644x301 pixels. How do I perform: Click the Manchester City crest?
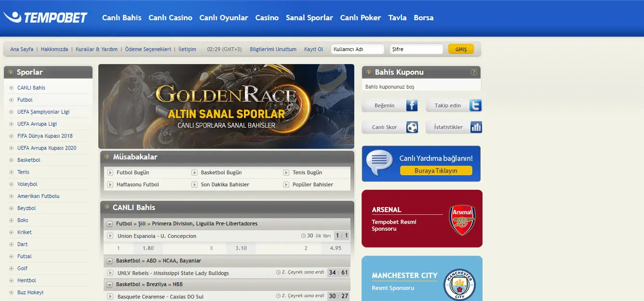click(459, 285)
